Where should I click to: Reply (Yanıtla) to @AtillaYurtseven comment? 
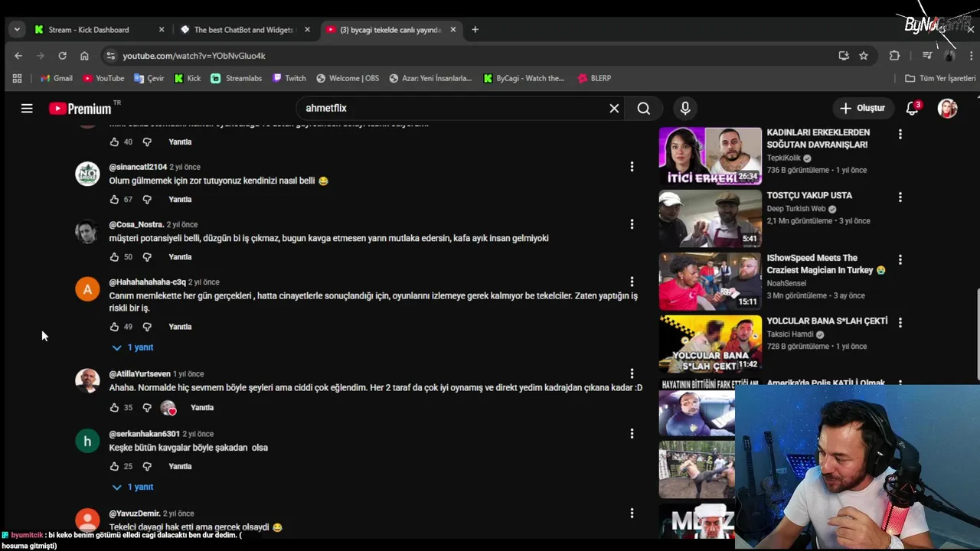pyautogui.click(x=202, y=408)
